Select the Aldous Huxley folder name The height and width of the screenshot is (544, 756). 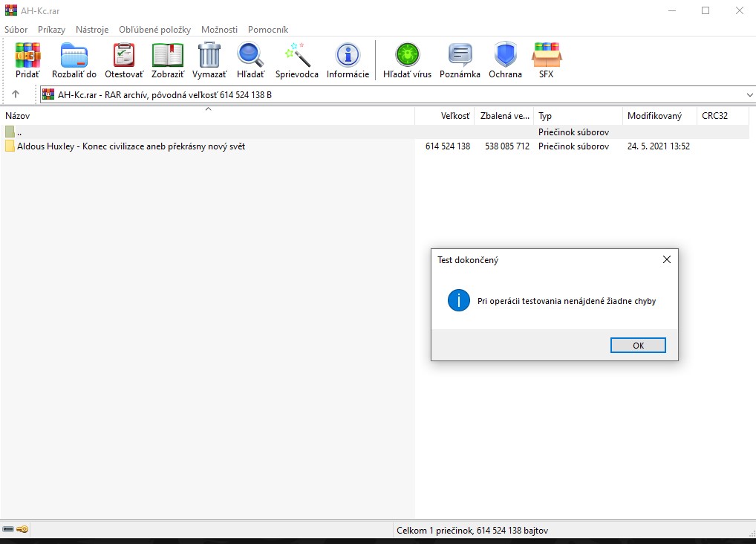pyautogui.click(x=131, y=146)
